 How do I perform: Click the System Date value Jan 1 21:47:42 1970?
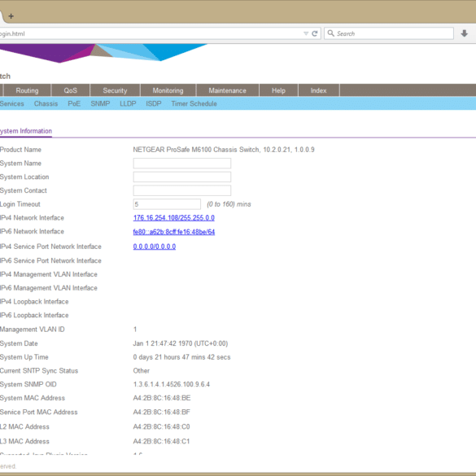181,343
